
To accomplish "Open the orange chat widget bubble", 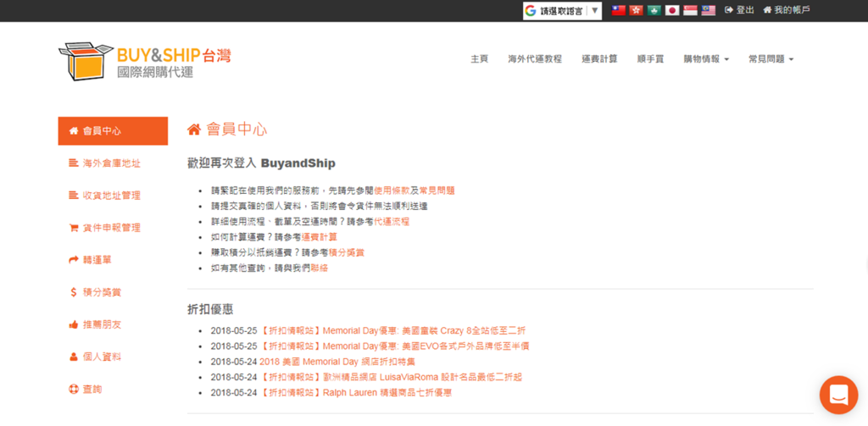I will click(x=838, y=395).
